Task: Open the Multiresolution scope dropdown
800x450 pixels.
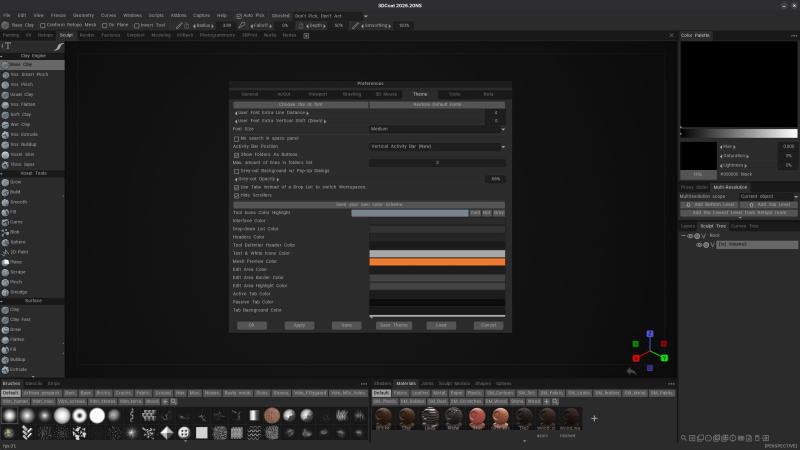Action: tap(768, 196)
